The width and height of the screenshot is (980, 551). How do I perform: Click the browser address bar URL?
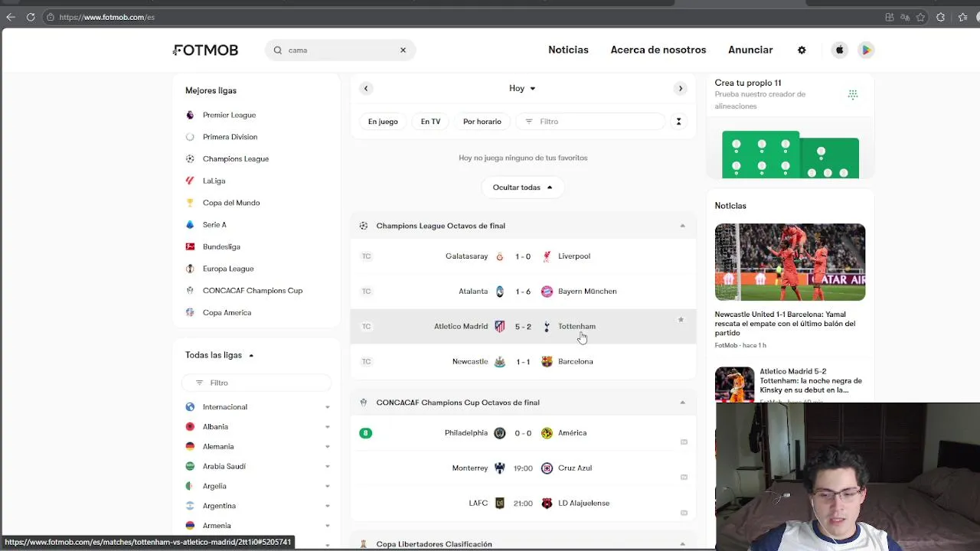tap(107, 17)
